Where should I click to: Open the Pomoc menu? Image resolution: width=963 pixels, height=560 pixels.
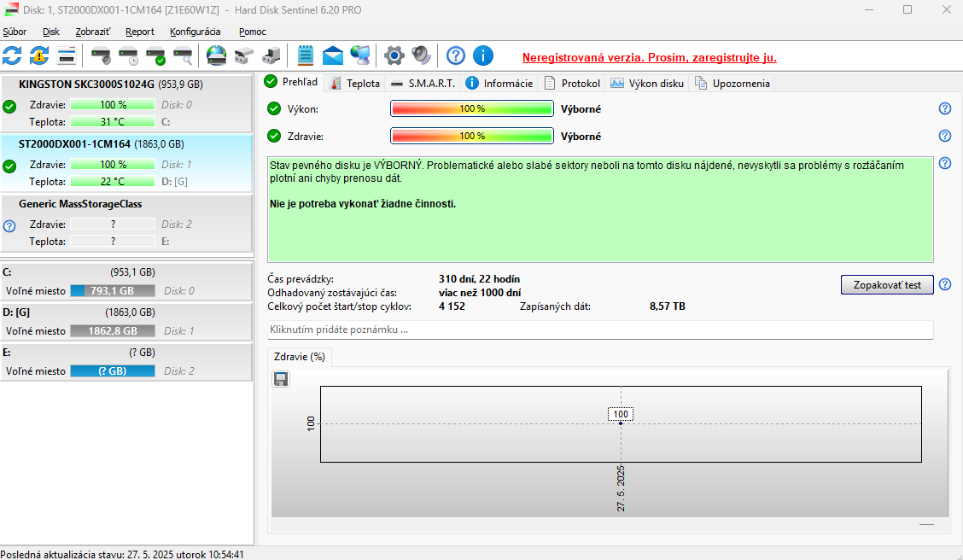tap(253, 32)
